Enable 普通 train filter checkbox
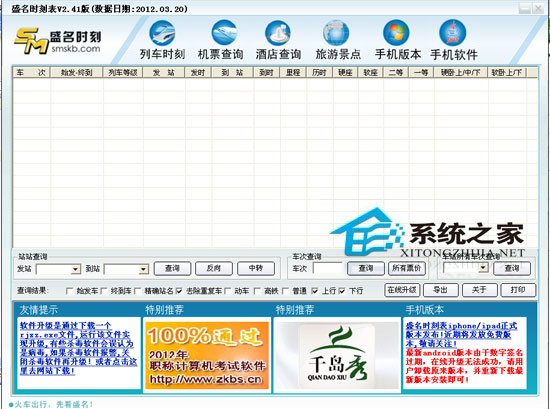 click(286, 291)
